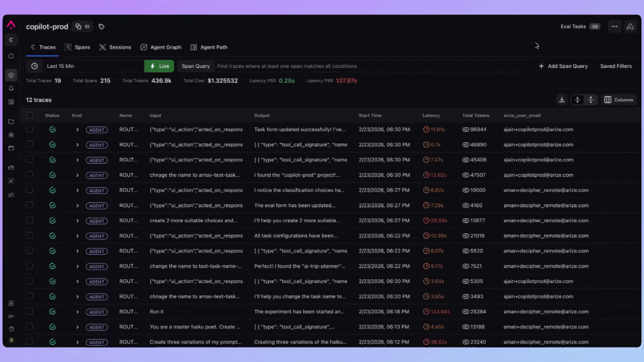
Task: Click the tag icon beside copilot-prod
Action: click(102, 27)
